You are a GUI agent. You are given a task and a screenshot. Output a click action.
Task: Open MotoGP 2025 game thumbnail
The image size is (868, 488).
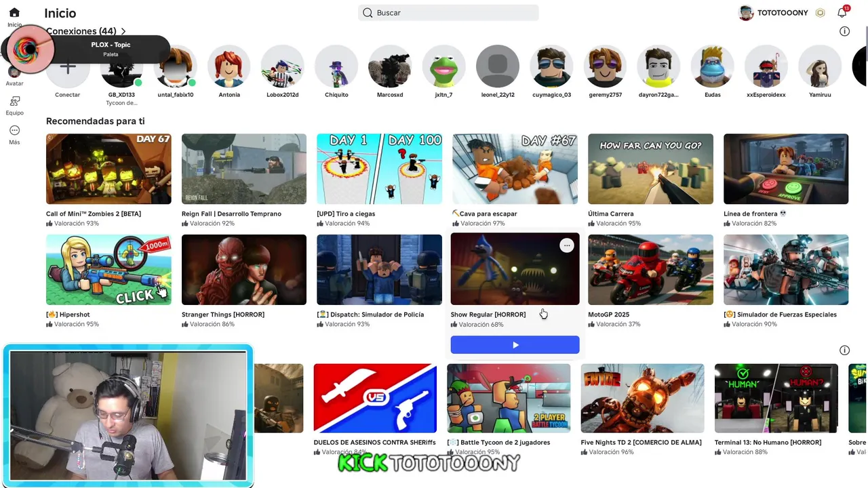(650, 270)
